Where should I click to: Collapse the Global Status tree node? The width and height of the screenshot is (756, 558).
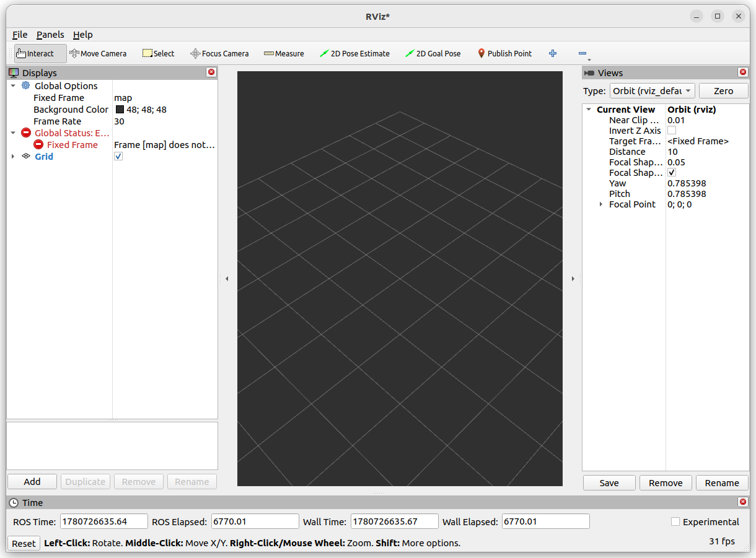[13, 133]
